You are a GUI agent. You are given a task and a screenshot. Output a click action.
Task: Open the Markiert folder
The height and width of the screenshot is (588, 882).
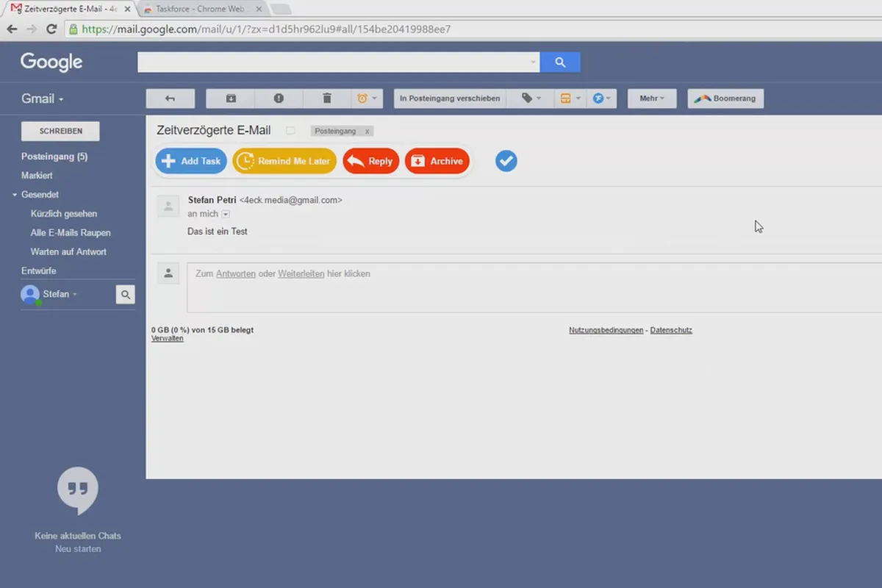[x=37, y=176]
